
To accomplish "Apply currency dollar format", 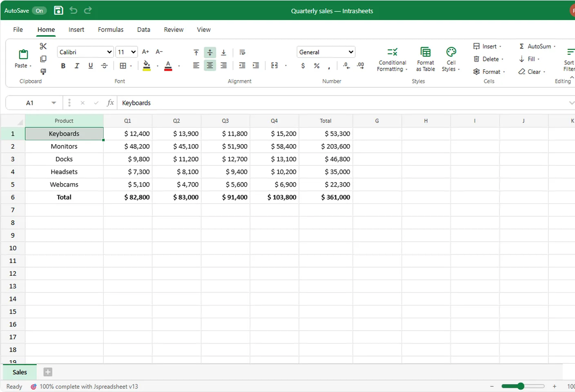I will click(x=303, y=66).
